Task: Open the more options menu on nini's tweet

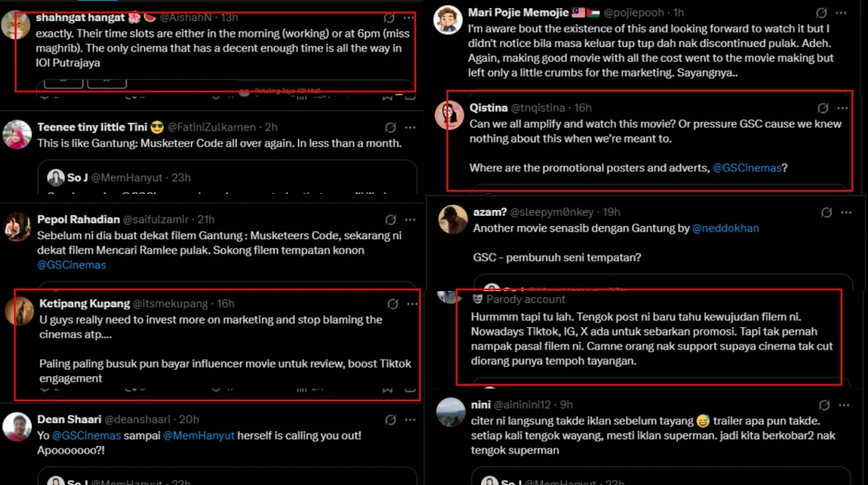Action: pyautogui.click(x=844, y=404)
